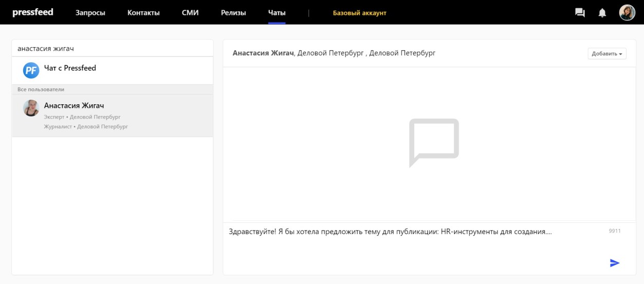This screenshot has width=644, height=284.
Task: Click the chat search field
Action: (x=112, y=48)
